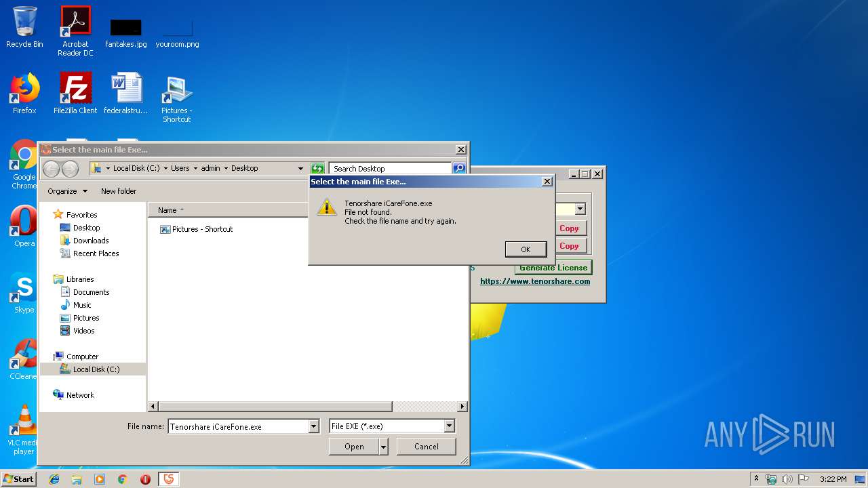Launch the FileZilla Client shortcut
Screen dimensions: 868x488
pos(75,94)
